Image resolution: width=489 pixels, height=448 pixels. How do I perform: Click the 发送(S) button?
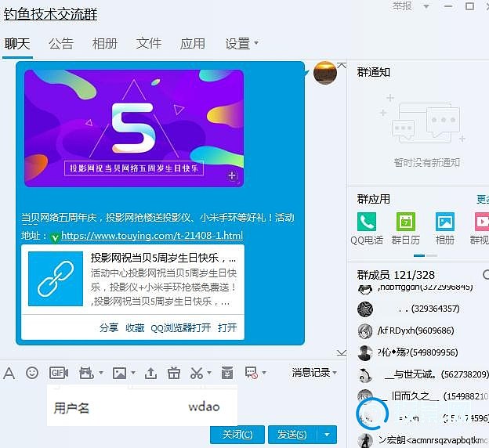coord(292,434)
